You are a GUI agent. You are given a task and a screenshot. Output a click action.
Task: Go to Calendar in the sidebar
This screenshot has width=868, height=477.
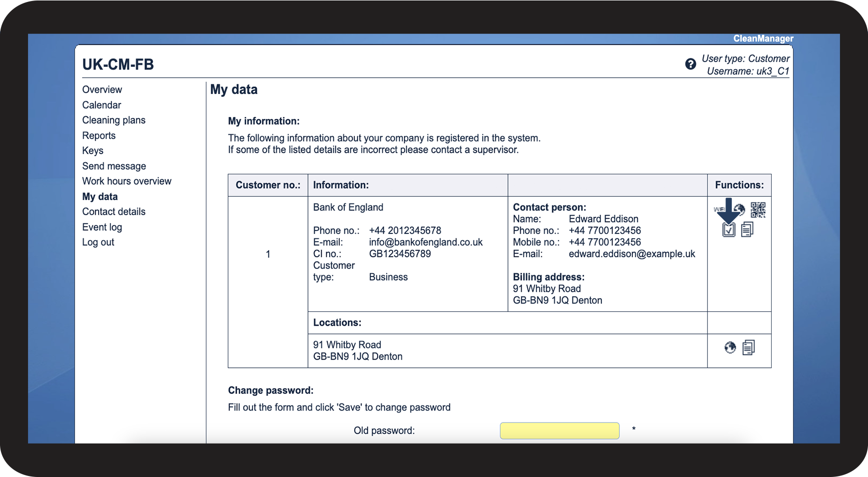tap(102, 105)
